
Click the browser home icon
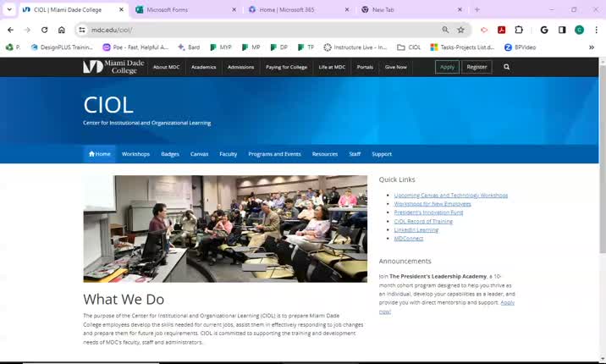pos(62,30)
